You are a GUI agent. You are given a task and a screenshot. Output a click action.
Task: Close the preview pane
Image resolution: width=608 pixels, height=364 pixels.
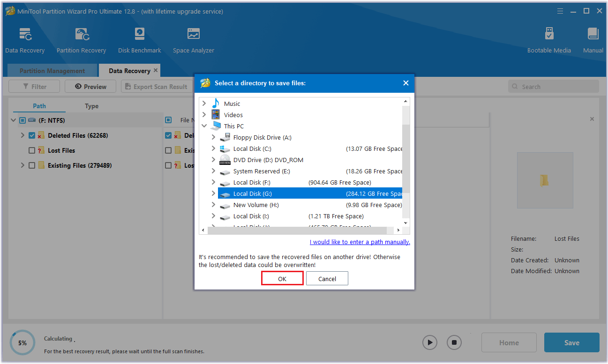coord(592,119)
